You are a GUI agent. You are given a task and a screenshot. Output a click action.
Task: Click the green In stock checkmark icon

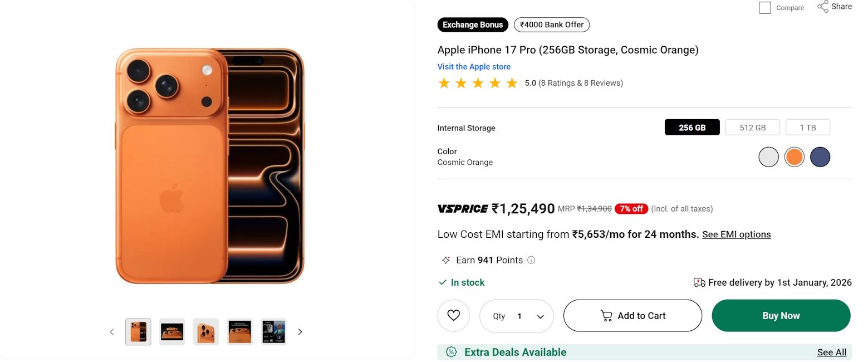pyautogui.click(x=442, y=282)
